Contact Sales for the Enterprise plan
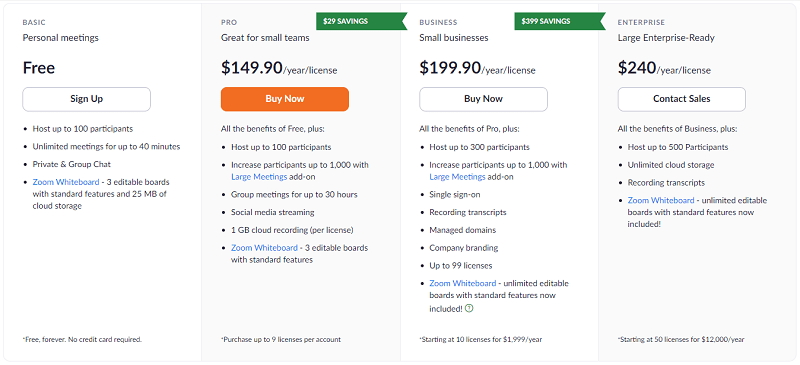The height and width of the screenshot is (365, 800). tap(682, 99)
